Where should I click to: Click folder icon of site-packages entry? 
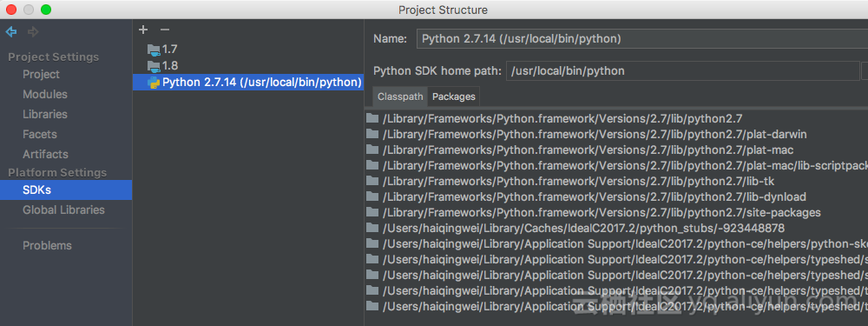[x=372, y=212]
